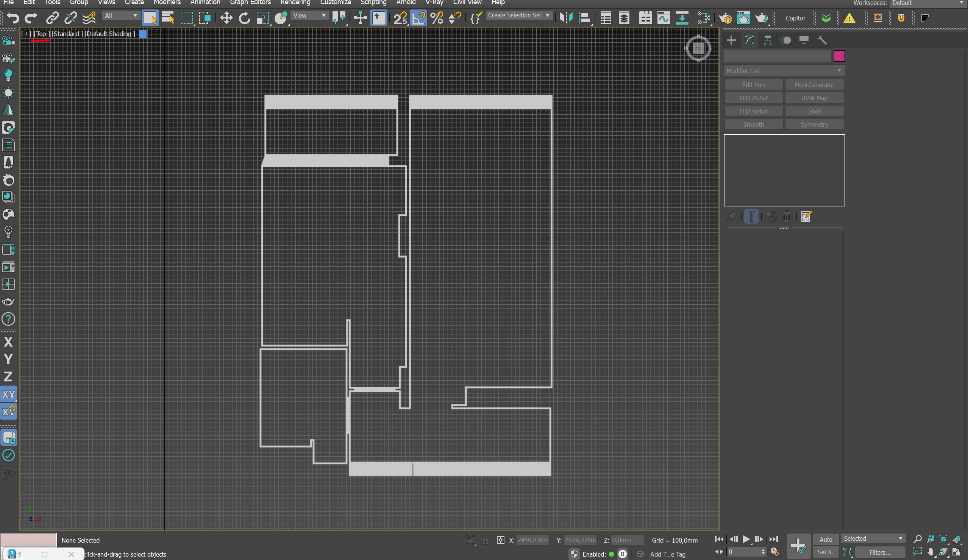This screenshot has height=560, width=968.
Task: Toggle Angle Snap on toolbar
Action: point(418,18)
